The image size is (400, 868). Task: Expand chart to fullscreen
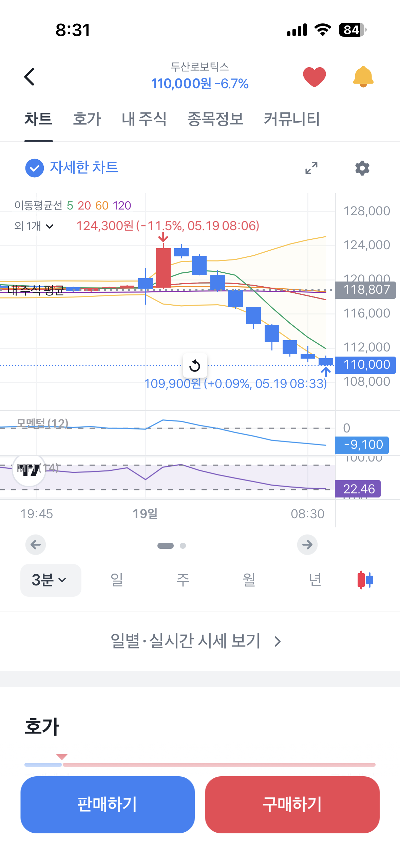pos(311,168)
